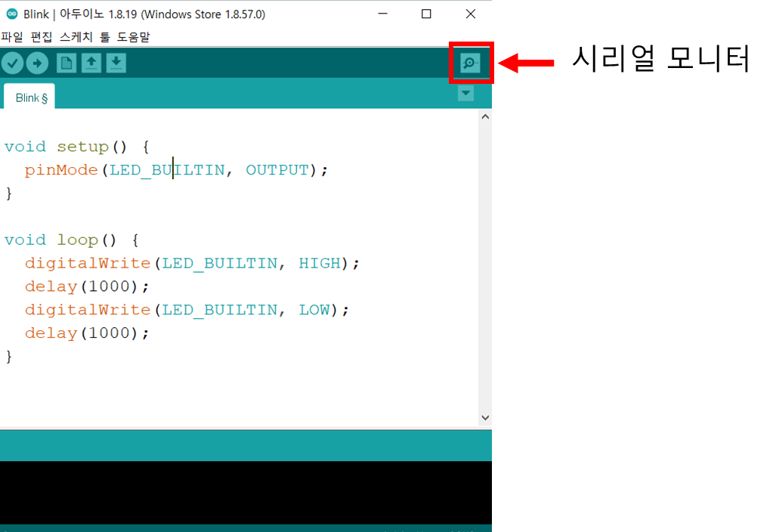The image size is (773, 532).
Task: Open a sketch with the up-arrow icon
Action: click(x=91, y=63)
